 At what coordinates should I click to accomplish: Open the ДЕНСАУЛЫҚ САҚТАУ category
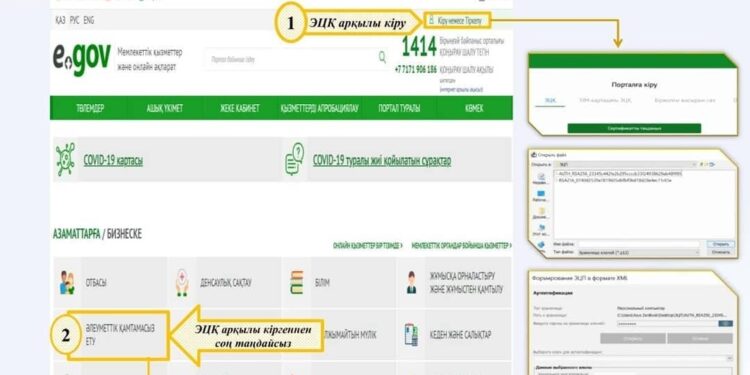point(225,283)
